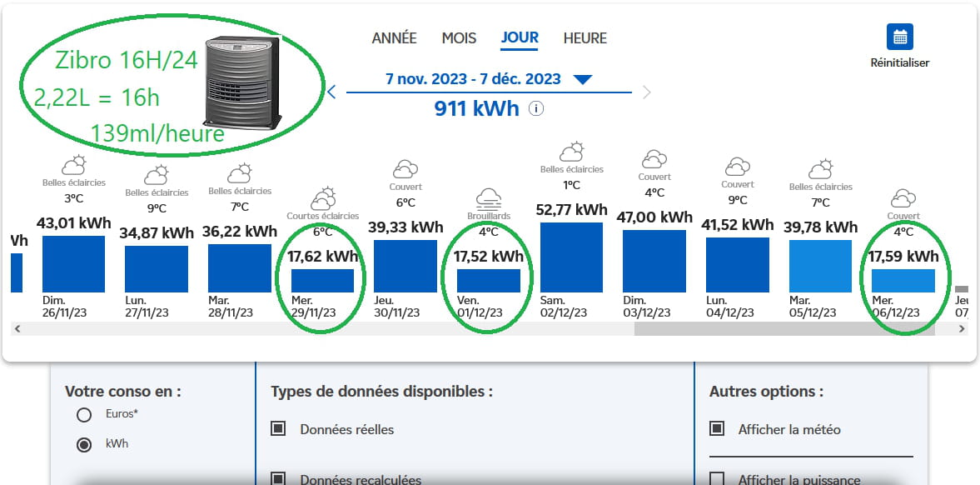The image size is (980, 485).
Task: Switch to the ANNÉE tab
Action: 394,38
